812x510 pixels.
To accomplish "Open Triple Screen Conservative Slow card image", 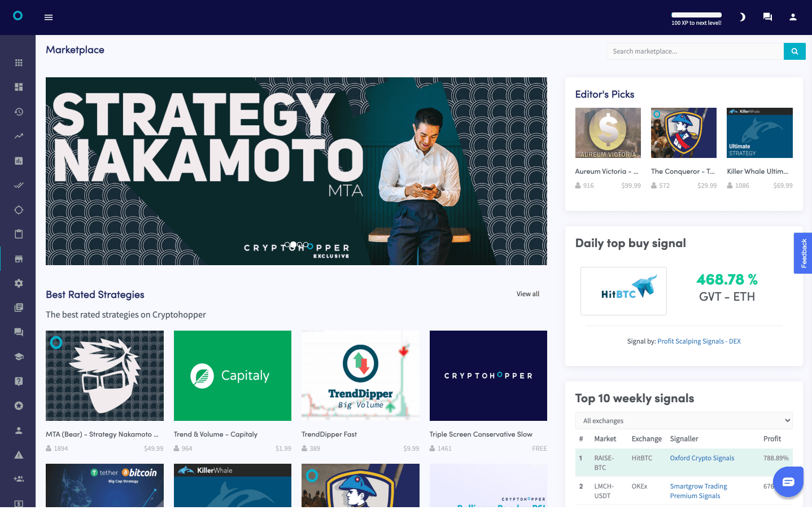I will click(488, 376).
